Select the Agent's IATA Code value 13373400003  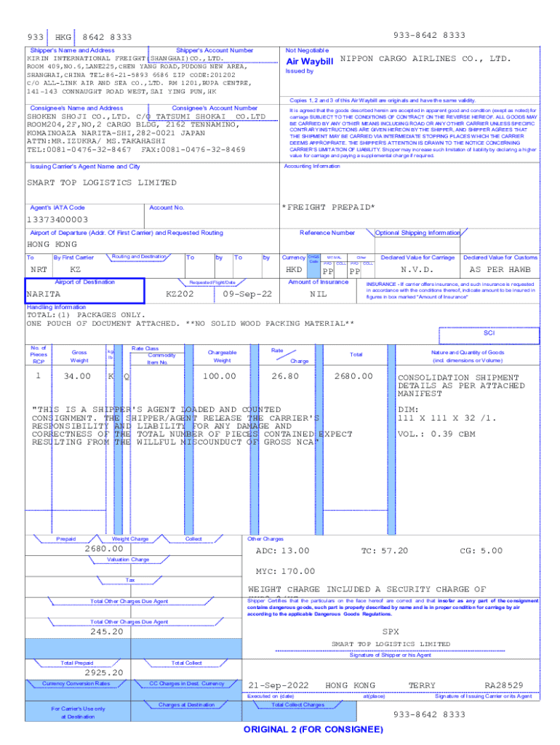[57, 219]
